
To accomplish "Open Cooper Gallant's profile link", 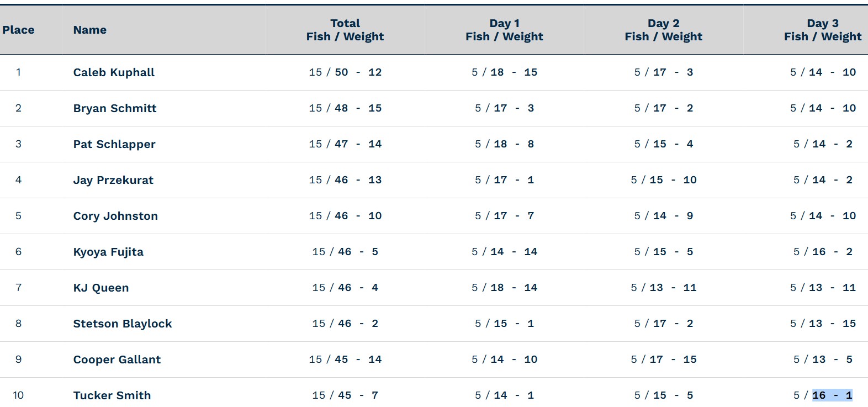I will coord(117,360).
